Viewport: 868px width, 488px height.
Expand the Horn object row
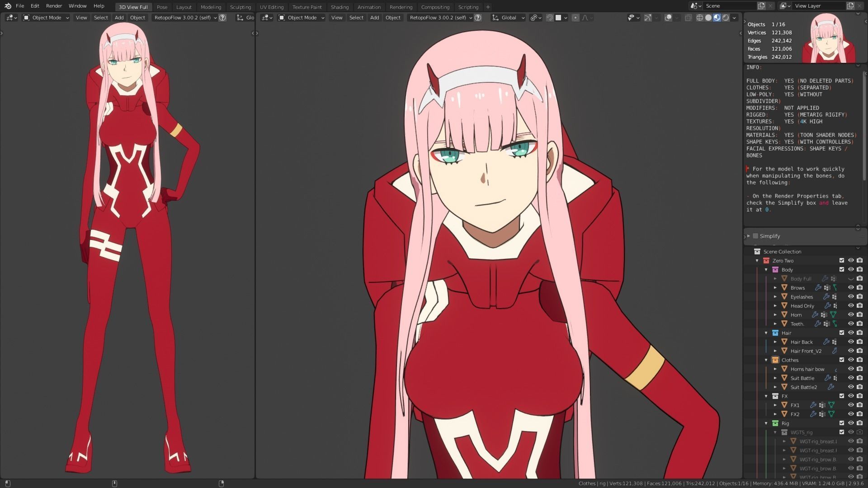tap(775, 314)
